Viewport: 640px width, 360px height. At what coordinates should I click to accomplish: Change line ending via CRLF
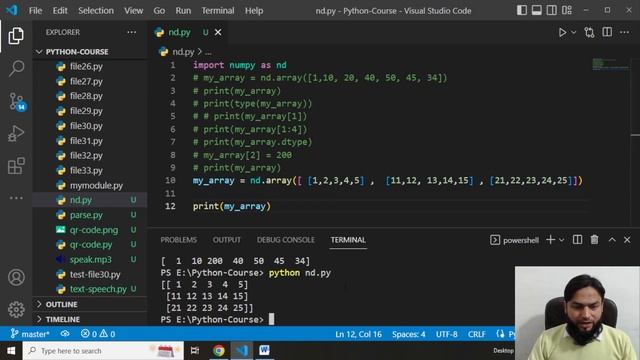click(x=476, y=334)
